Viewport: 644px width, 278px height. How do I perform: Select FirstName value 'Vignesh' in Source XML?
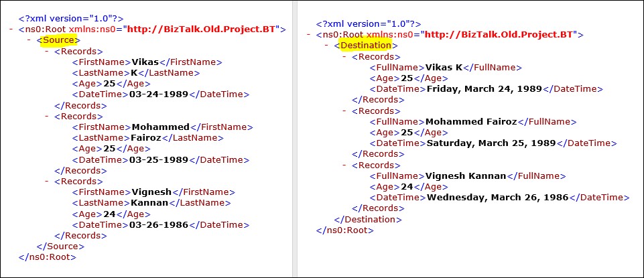151,192
